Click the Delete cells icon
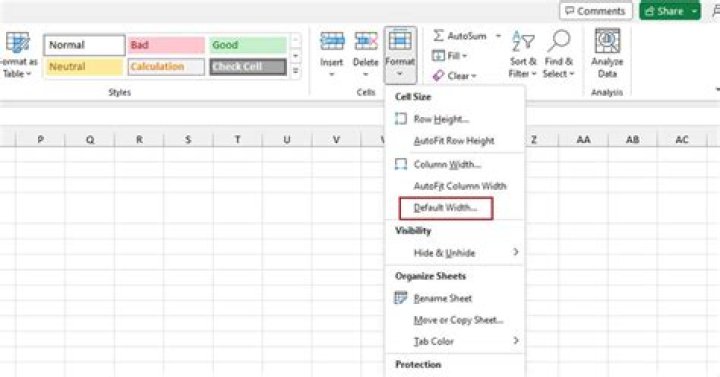The width and height of the screenshot is (720, 377). [366, 41]
